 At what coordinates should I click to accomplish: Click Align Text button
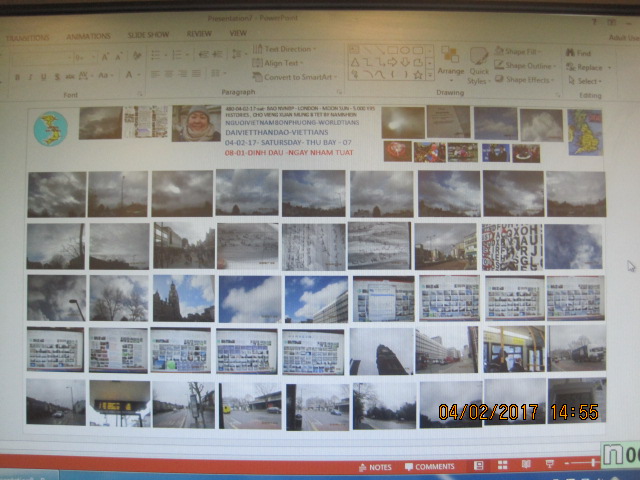(x=278, y=63)
